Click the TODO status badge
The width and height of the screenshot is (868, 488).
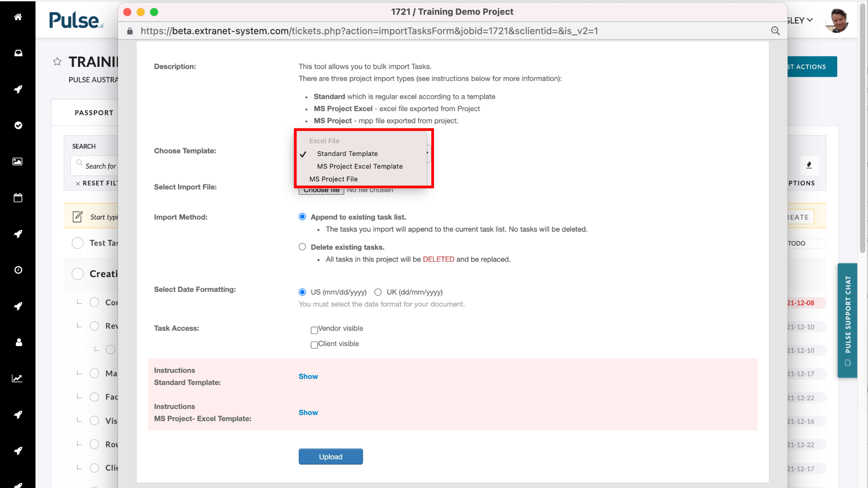(x=806, y=243)
